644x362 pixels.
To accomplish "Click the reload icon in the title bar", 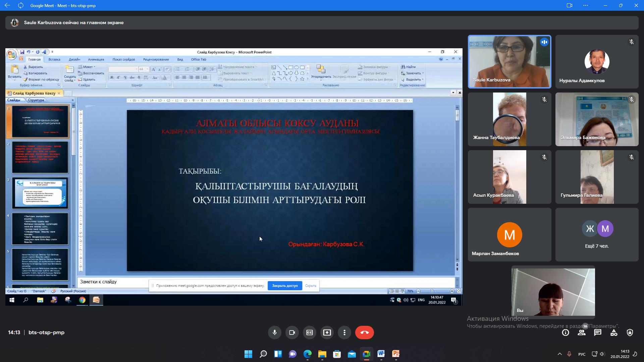I will (21, 5).
